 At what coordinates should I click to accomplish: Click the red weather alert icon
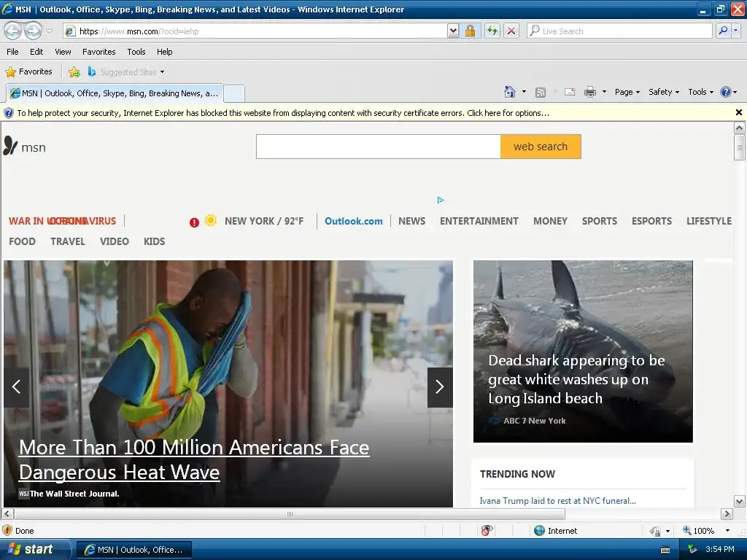point(194,222)
